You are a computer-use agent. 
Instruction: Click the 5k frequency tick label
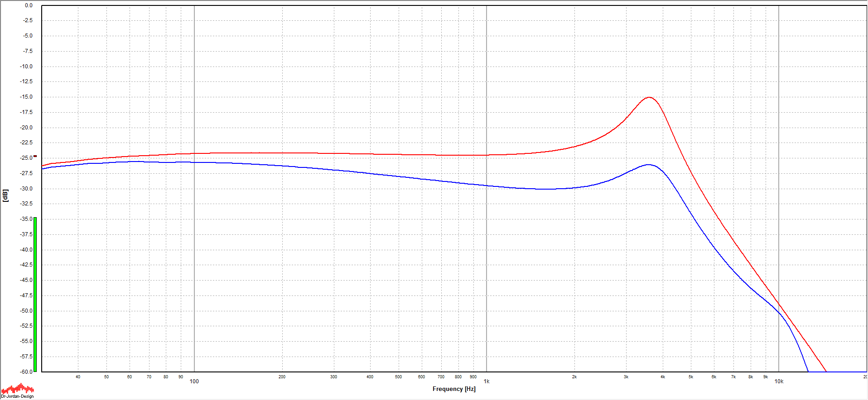(x=691, y=377)
